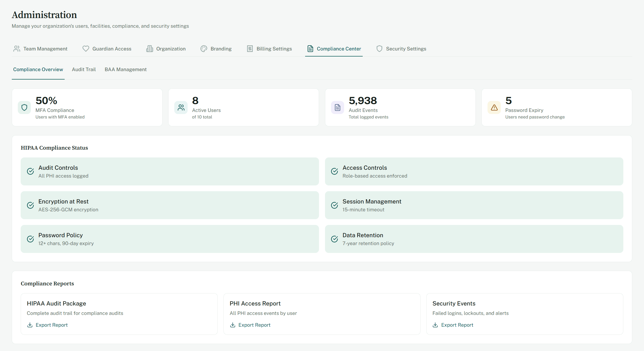The height and width of the screenshot is (351, 644).
Task: Click the 'Users need password change' text
Action: pyautogui.click(x=535, y=117)
